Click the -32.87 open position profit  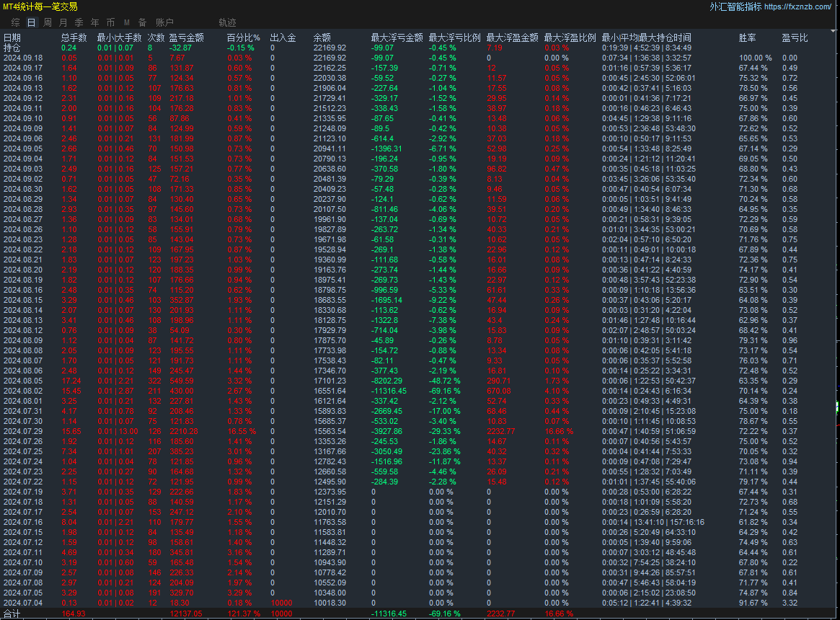[180, 48]
